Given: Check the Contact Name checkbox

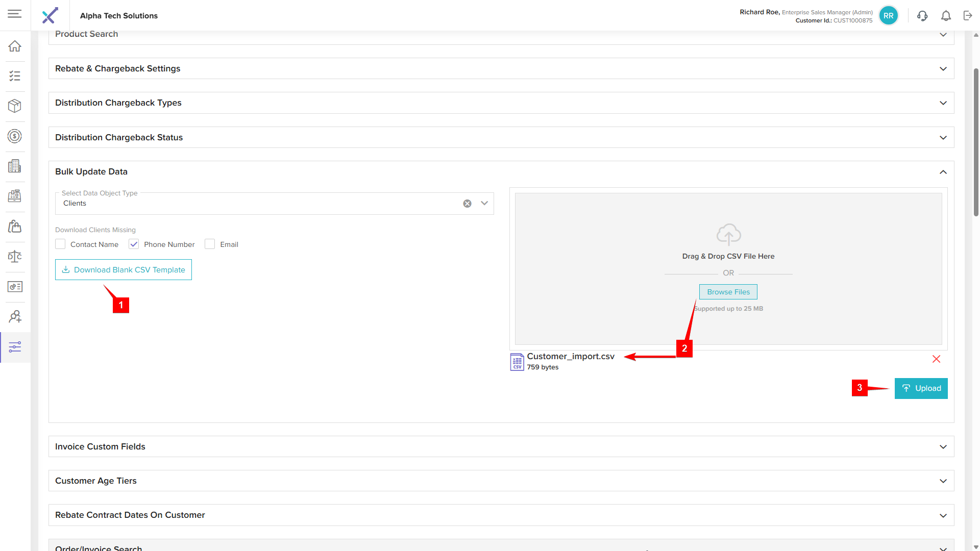Looking at the screenshot, I should pyautogui.click(x=61, y=244).
